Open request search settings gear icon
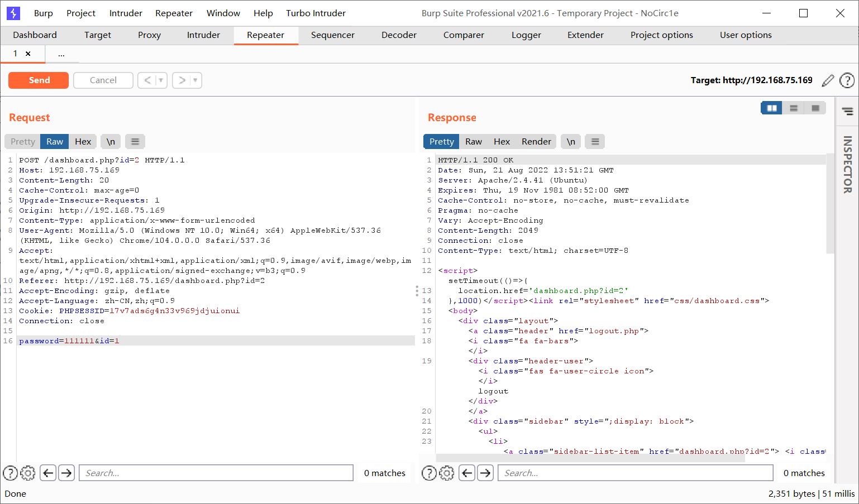Viewport: 859px width, 504px height. pyautogui.click(x=28, y=473)
